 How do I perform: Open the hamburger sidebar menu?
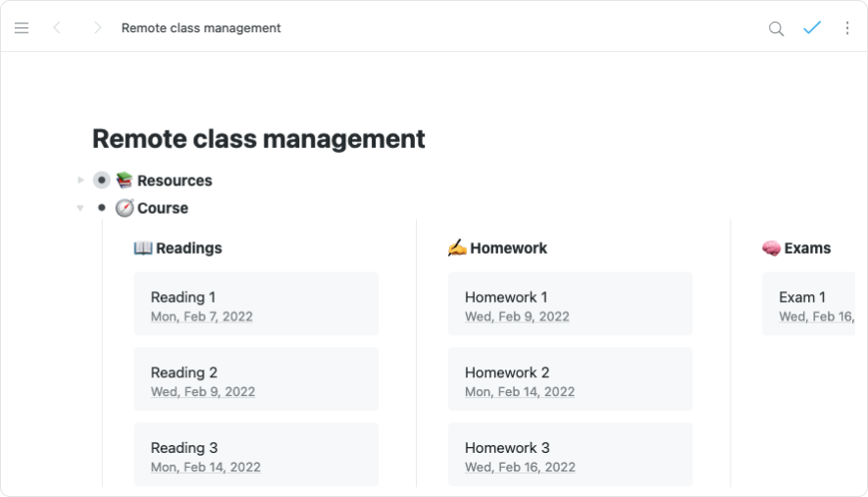[x=22, y=28]
